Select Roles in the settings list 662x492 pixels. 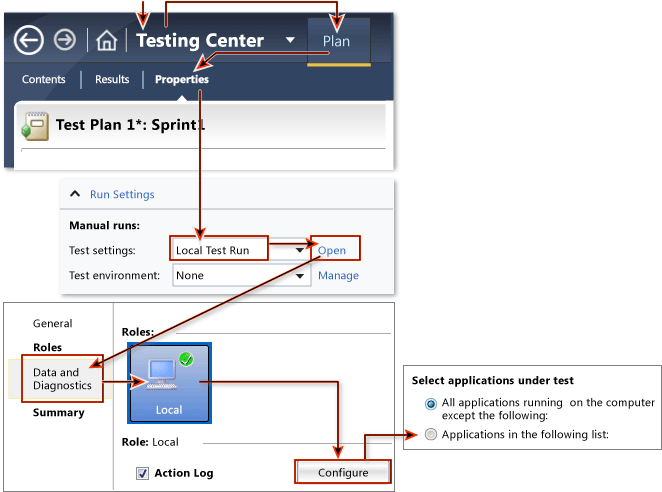tap(47, 348)
